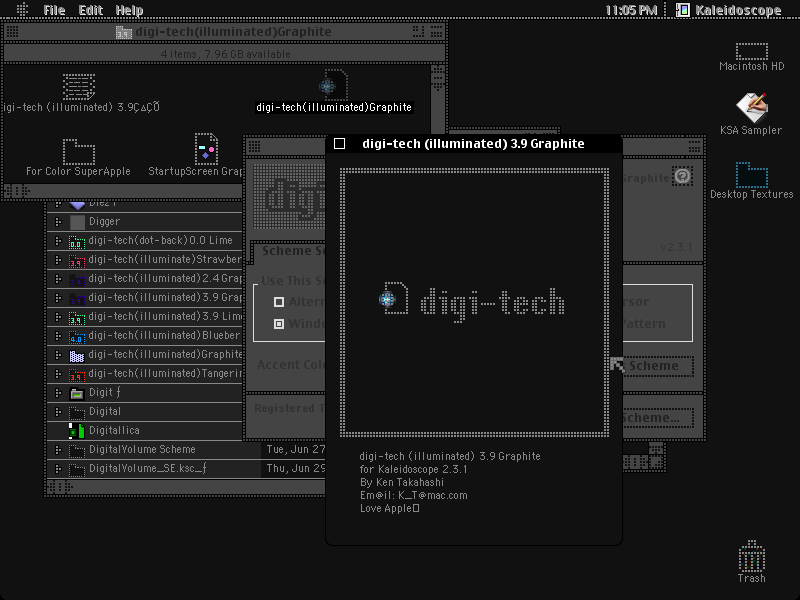The width and height of the screenshot is (800, 600).
Task: Click the 'digi-tech(illuminated)Graphite' list row name
Action: pyautogui.click(x=165, y=355)
